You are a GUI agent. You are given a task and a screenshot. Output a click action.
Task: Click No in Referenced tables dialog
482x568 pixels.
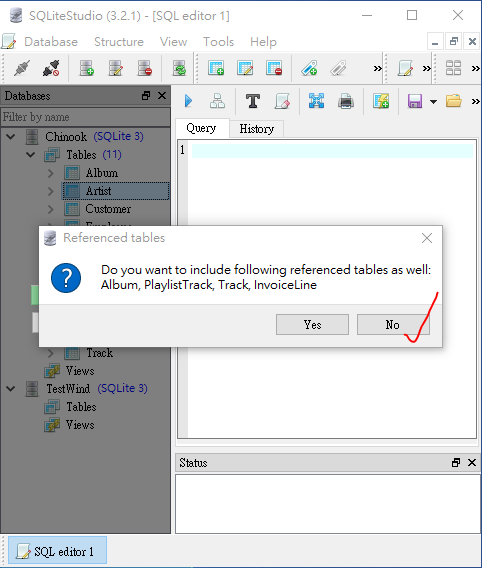pos(393,325)
